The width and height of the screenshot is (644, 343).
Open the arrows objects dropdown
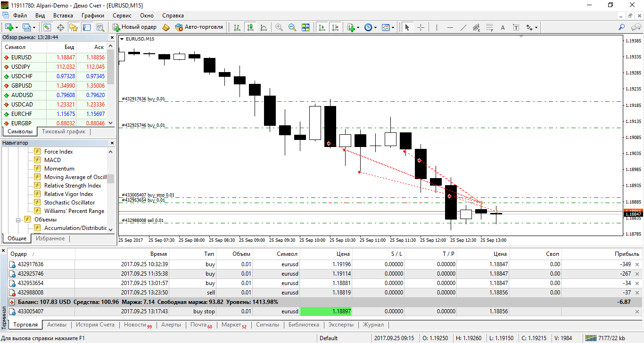[x=532, y=27]
